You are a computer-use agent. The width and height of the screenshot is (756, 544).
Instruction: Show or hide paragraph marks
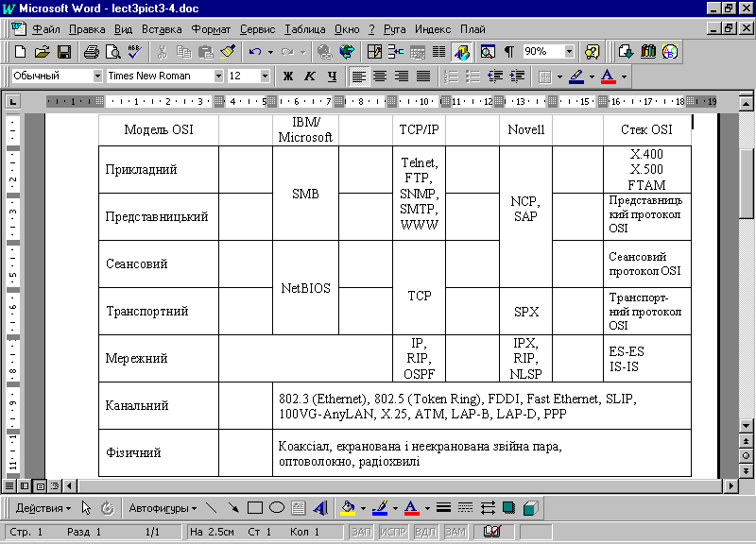click(x=509, y=52)
